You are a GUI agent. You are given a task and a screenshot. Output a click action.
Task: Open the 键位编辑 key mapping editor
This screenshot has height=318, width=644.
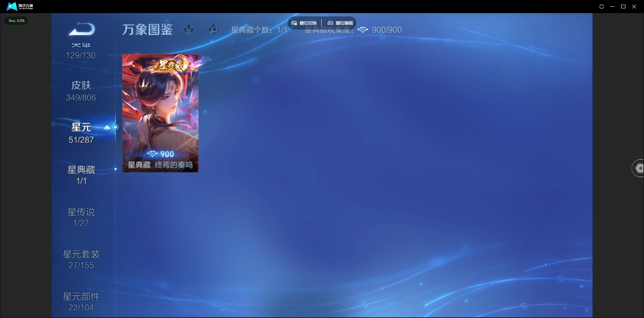(340, 23)
